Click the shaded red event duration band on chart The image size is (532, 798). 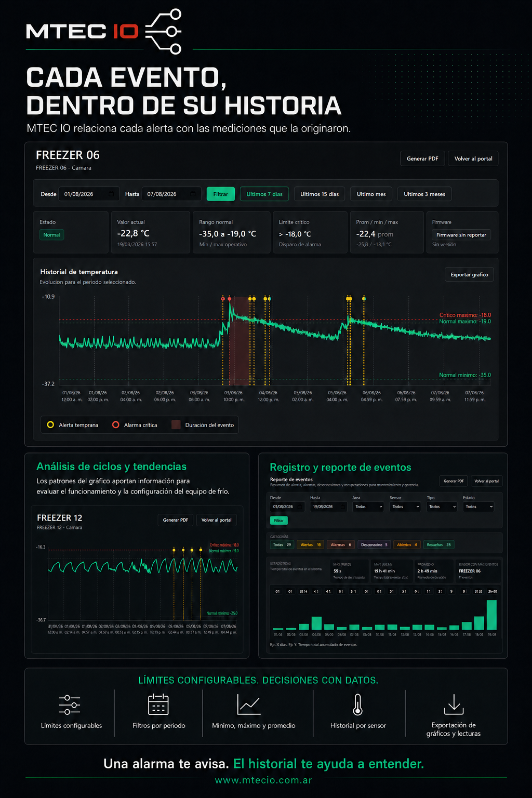tap(240, 340)
